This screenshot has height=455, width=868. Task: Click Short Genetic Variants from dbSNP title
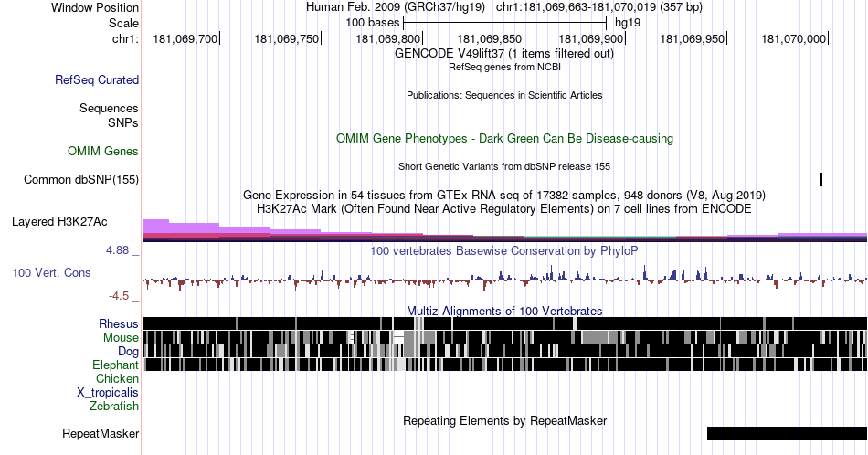[504, 166]
